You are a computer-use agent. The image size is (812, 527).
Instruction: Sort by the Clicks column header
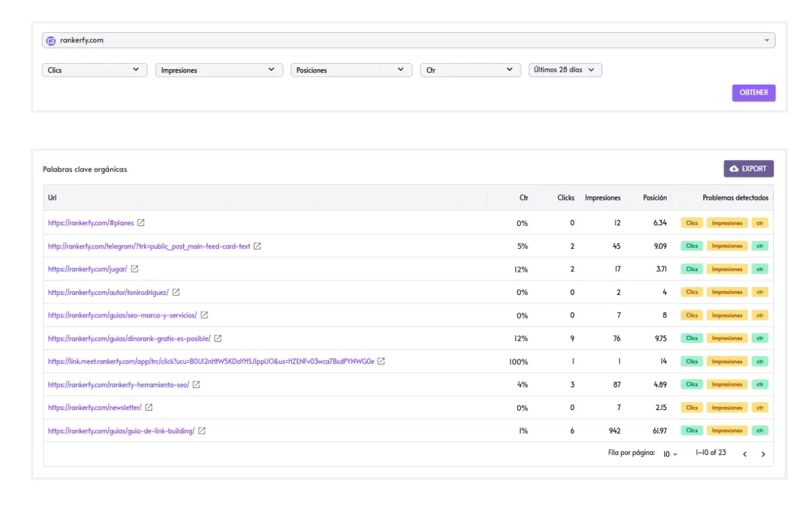[566, 197]
